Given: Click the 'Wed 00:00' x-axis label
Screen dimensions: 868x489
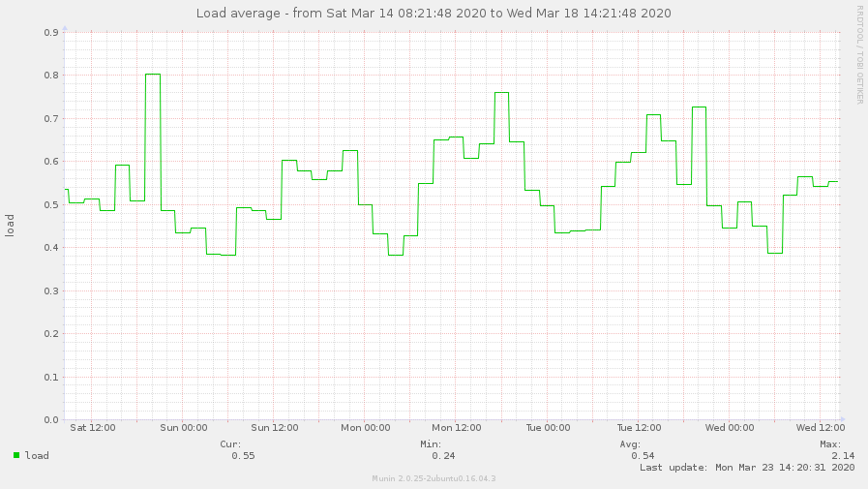Looking at the screenshot, I should [x=730, y=428].
